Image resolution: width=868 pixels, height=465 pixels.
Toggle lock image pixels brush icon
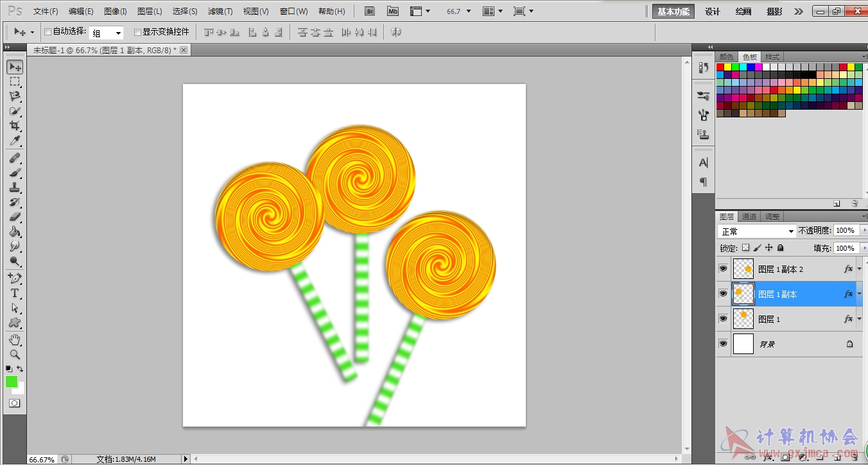coord(757,248)
